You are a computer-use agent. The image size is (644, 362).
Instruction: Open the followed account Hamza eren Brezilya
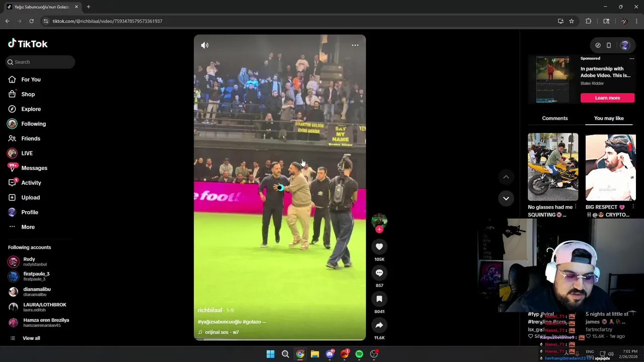(46, 322)
